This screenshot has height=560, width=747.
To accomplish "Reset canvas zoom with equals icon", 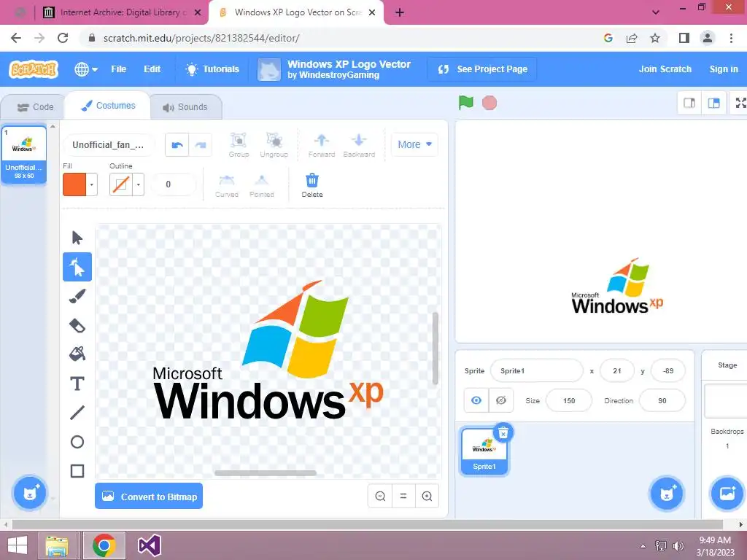I will (403, 496).
